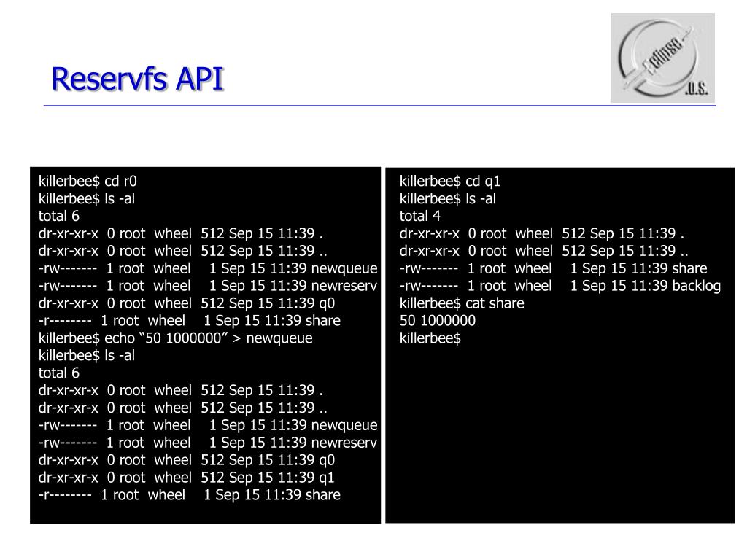Select the "killerbee$ cd r0" command line
The image size is (747, 560).
(88, 182)
